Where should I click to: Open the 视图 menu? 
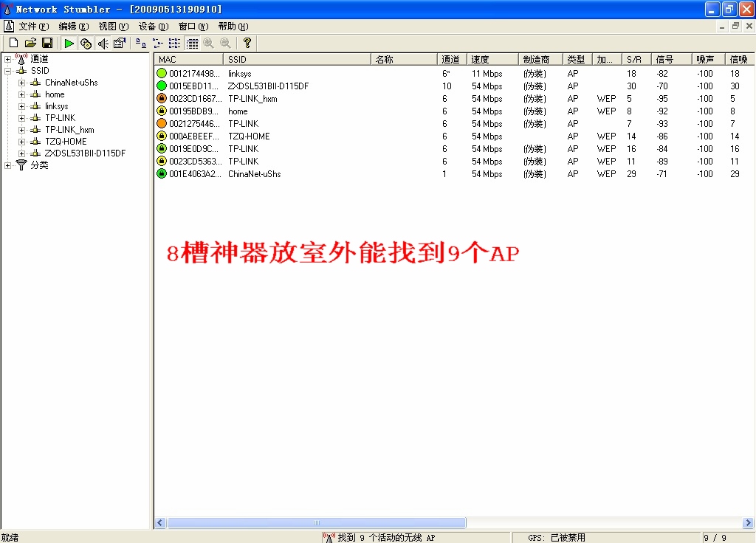coord(113,27)
